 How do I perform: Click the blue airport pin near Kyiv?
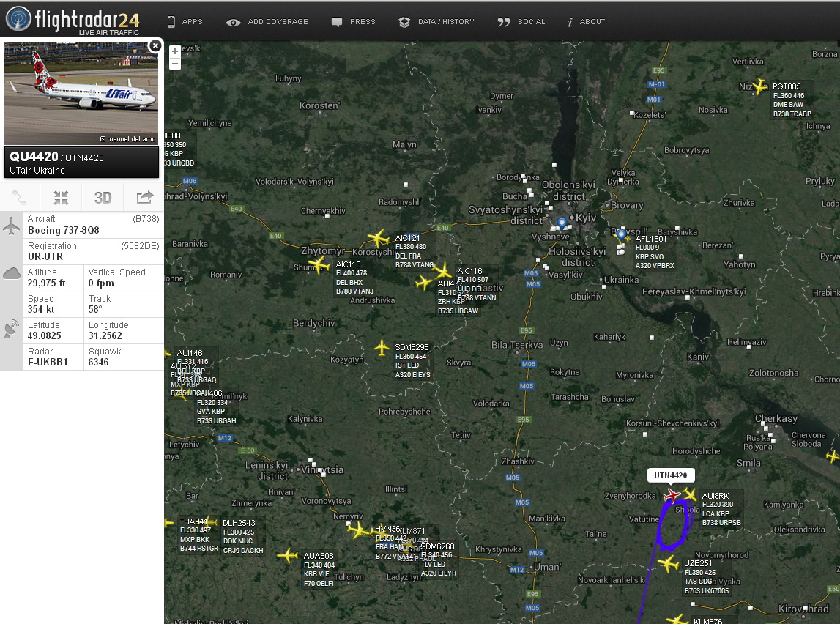(562, 223)
